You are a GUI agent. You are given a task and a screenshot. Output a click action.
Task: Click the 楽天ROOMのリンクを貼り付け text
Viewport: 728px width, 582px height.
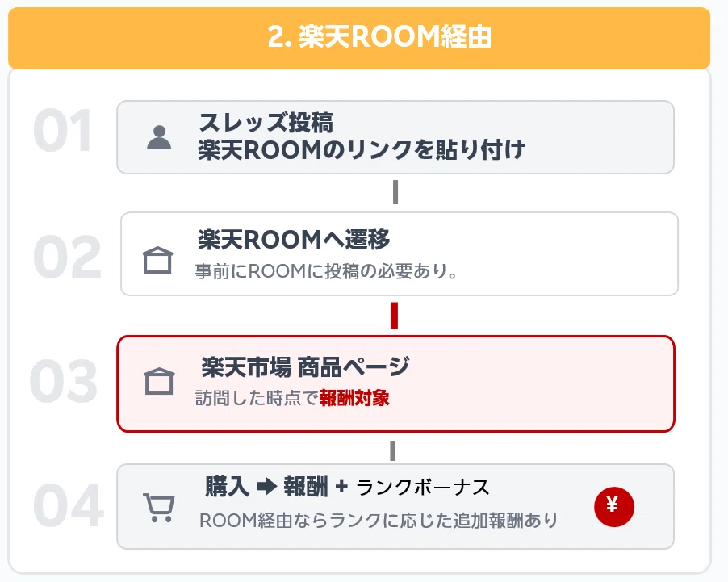click(362, 150)
